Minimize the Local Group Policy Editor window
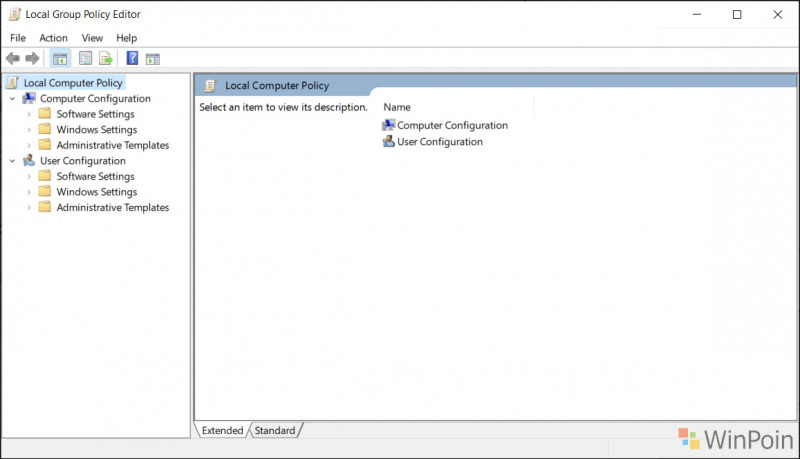 click(x=697, y=14)
